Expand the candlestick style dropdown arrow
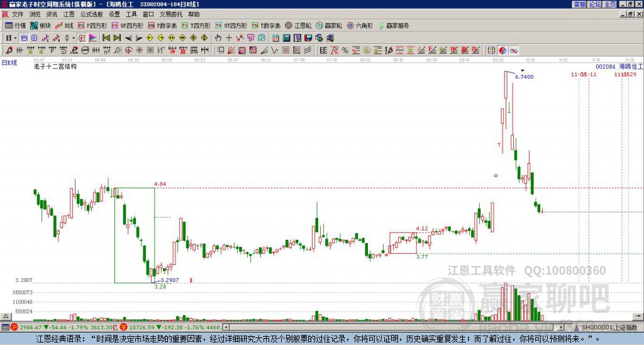 coord(74,38)
